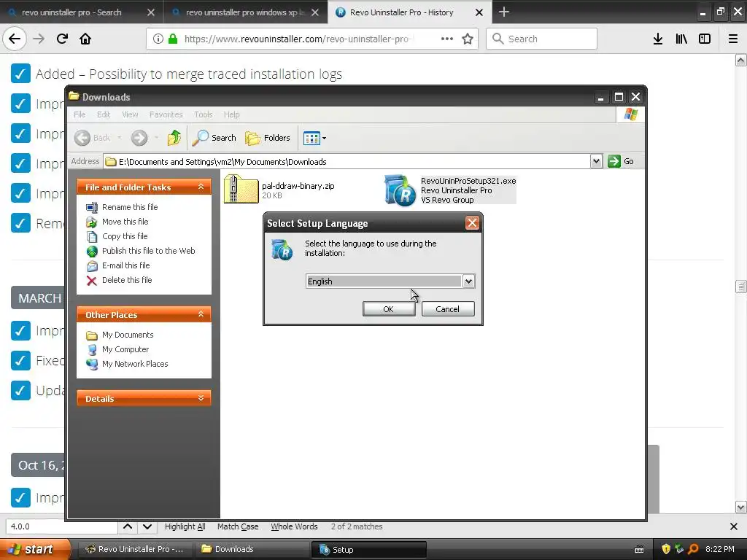
Task: Toggle Whole Words in find bar
Action: (x=294, y=526)
